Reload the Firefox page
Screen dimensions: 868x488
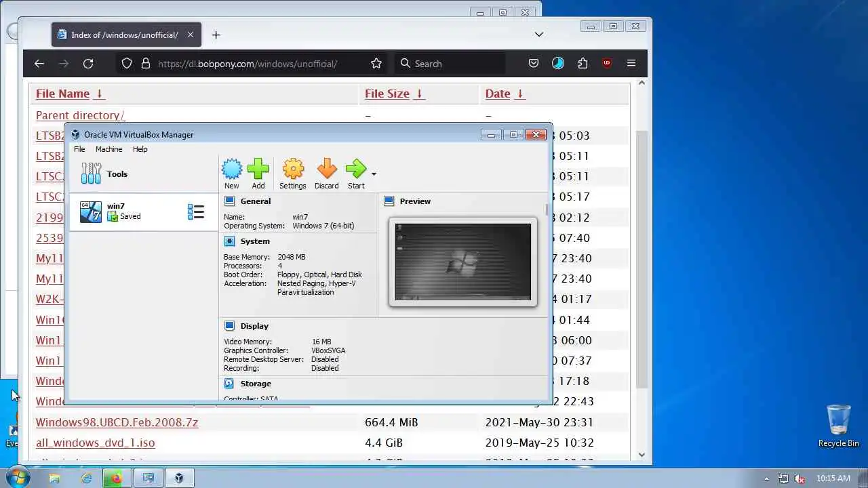pos(88,64)
